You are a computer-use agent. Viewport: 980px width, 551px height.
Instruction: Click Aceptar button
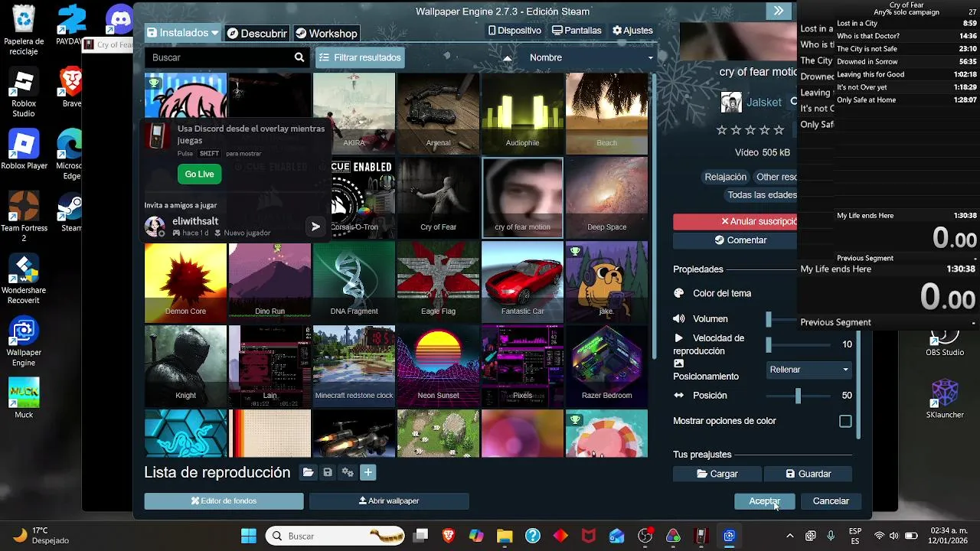click(x=764, y=501)
